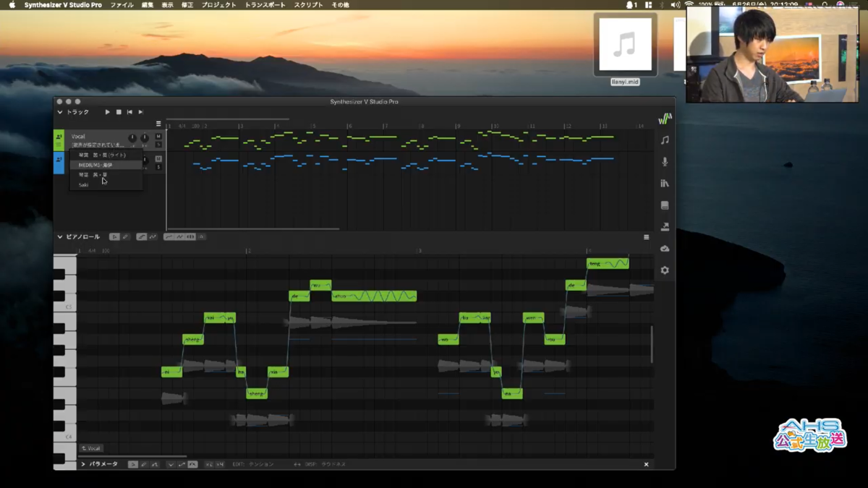Open the 修正 menu
The height and width of the screenshot is (488, 868).
[187, 5]
